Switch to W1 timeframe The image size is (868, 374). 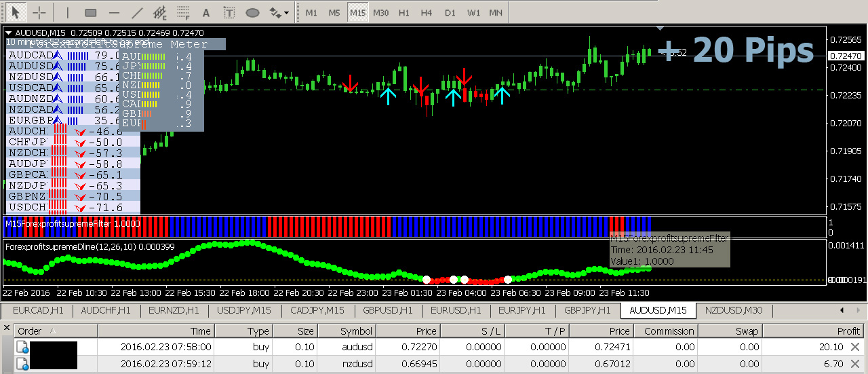coord(474,12)
